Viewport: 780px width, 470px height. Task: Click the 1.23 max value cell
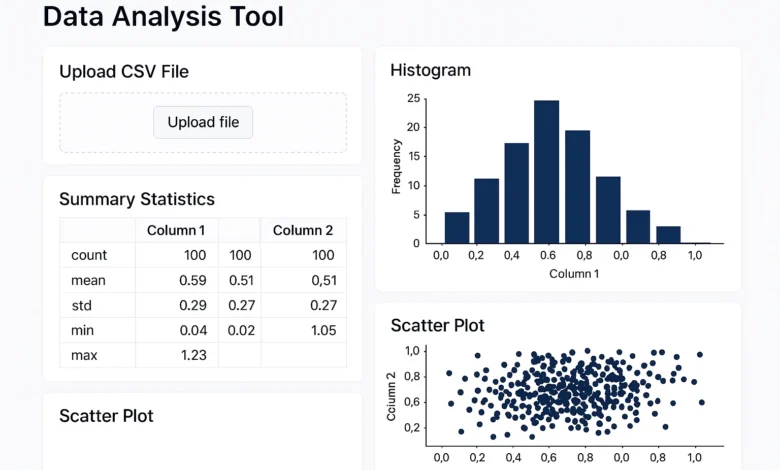point(190,355)
